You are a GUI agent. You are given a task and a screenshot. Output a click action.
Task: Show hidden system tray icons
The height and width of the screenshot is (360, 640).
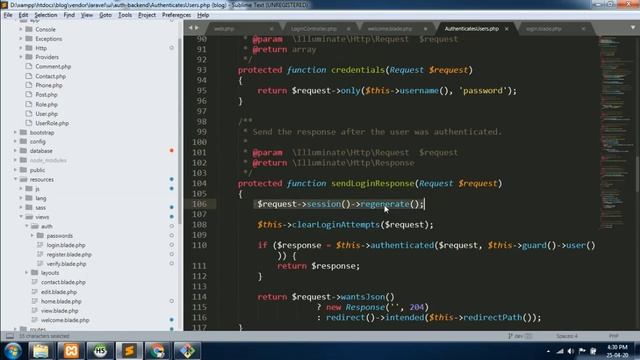548,351
